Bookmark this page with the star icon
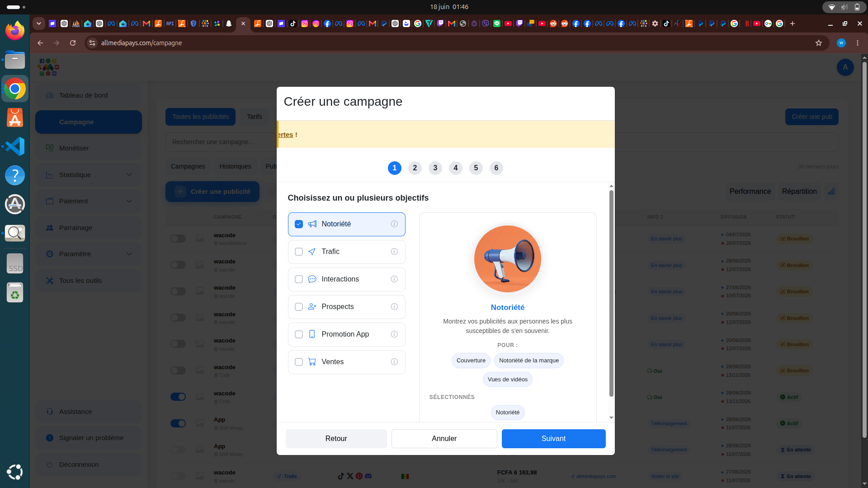Screen dimensions: 868x488 click(x=819, y=43)
